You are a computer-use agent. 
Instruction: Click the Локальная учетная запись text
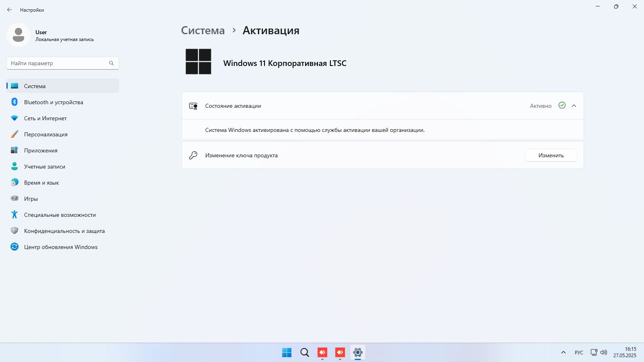pos(64,39)
